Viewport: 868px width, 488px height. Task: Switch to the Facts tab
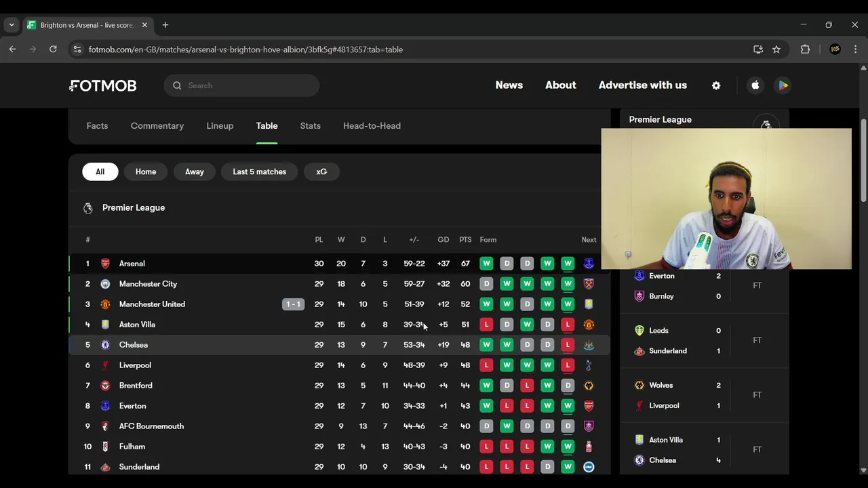pos(97,126)
